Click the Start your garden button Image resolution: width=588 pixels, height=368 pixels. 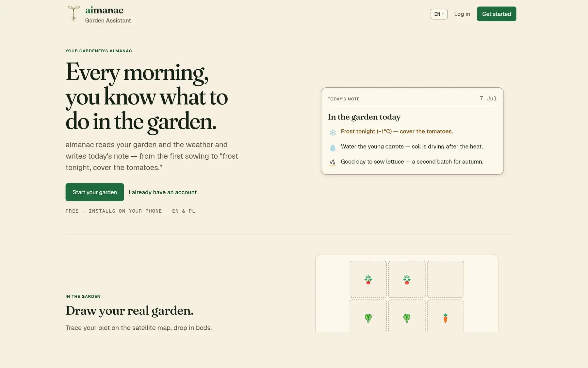click(95, 192)
